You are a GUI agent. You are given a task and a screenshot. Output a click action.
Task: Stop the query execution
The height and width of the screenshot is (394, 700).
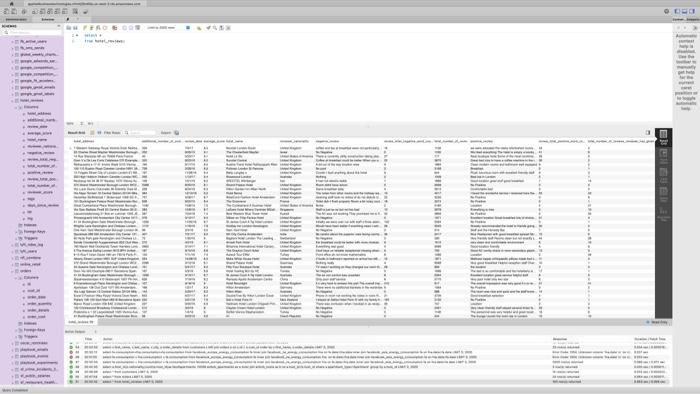[105, 28]
